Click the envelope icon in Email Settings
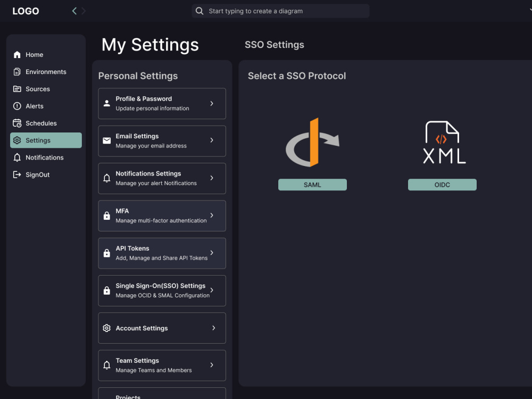The height and width of the screenshot is (399, 532). 107,140
